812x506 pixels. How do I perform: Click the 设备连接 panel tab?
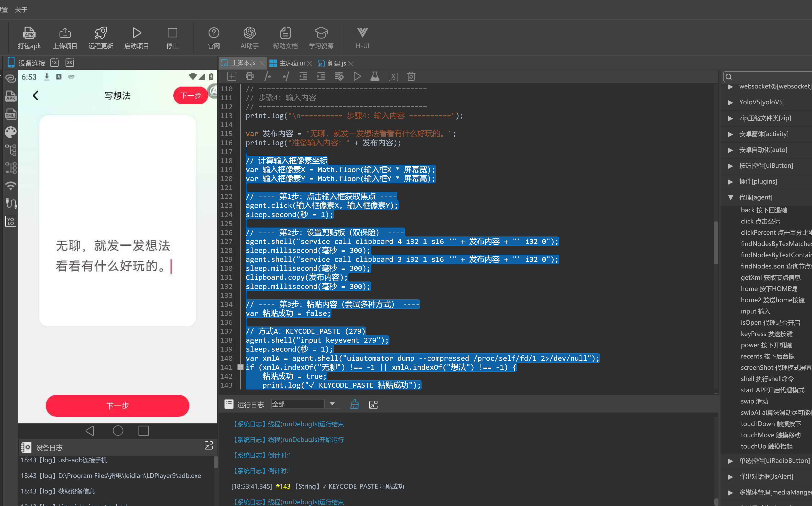click(32, 63)
